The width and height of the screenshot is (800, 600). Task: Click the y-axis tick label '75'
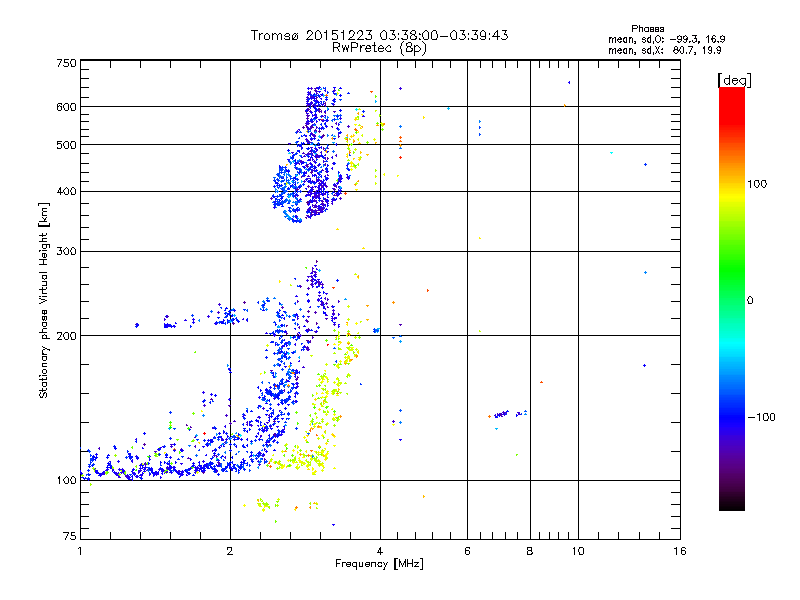(70, 536)
